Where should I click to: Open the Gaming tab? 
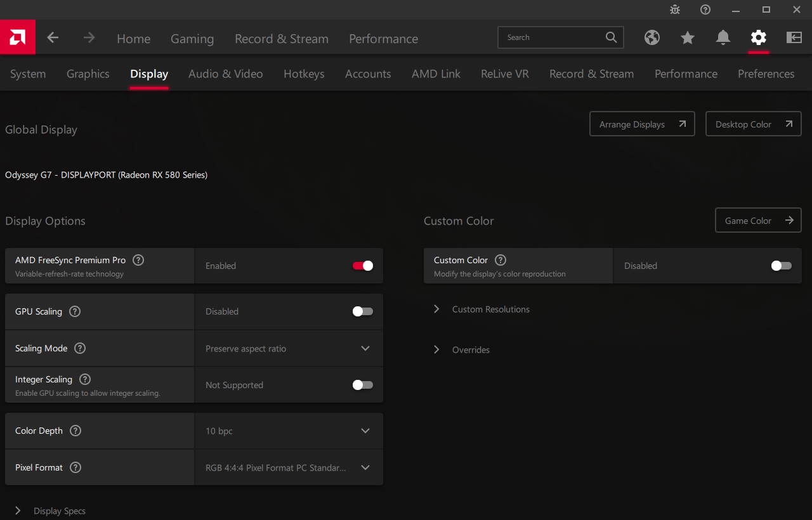tap(192, 39)
